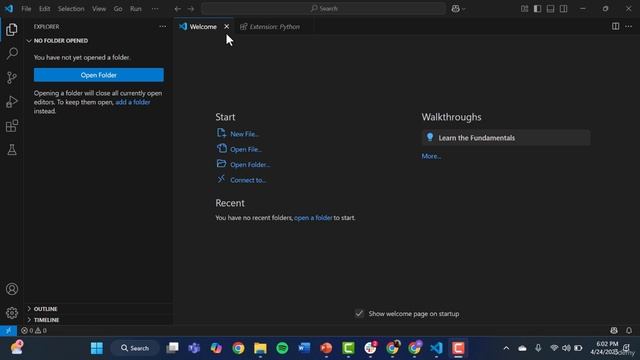Open the Extensions view
The width and height of the screenshot is (640, 360).
pos(12,126)
